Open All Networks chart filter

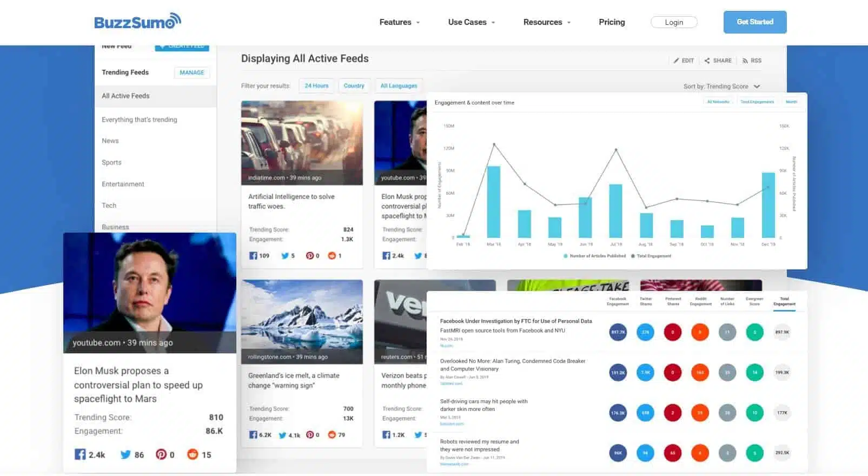point(718,102)
